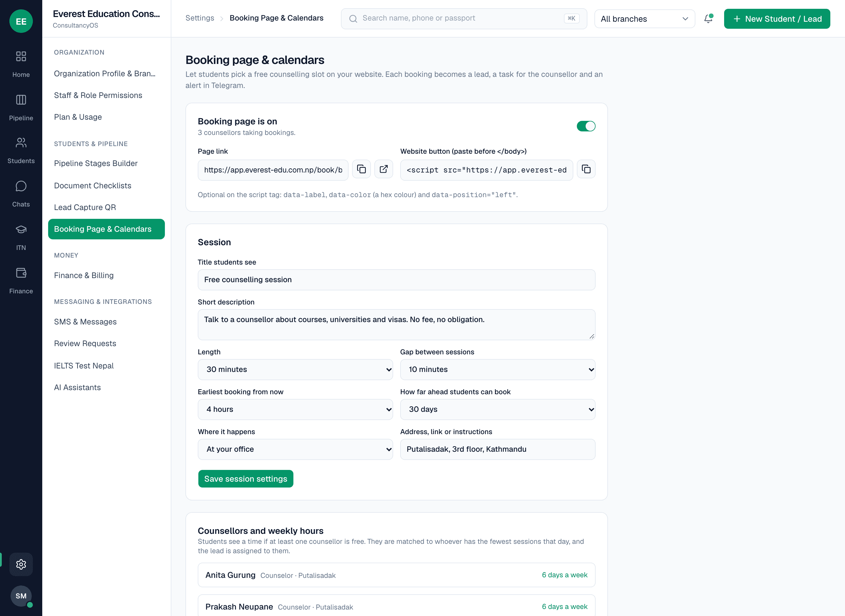Screen dimensions: 845x616
Task: Copy the website button script
Action: click(x=586, y=169)
